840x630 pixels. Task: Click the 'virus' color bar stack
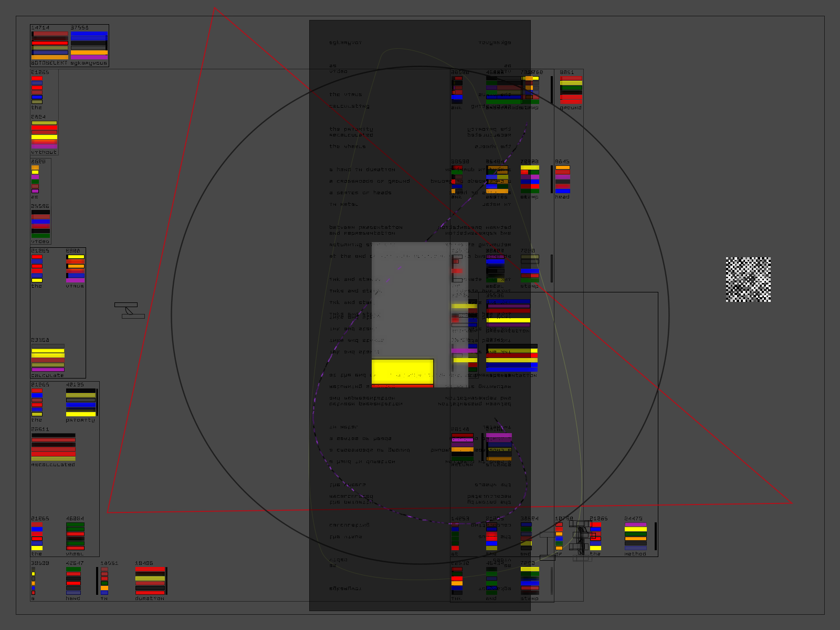click(75, 269)
